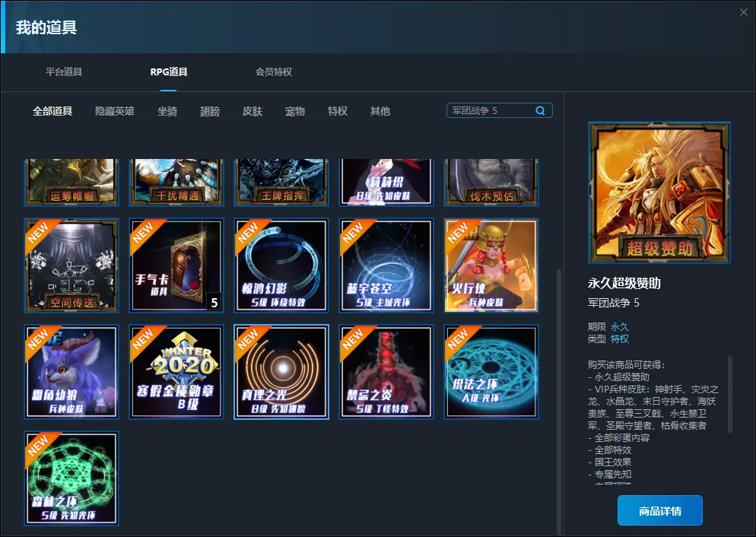The width and height of the screenshot is (756, 537).
Task: Select the 运筹帷幄 item icon
Action: (x=71, y=183)
